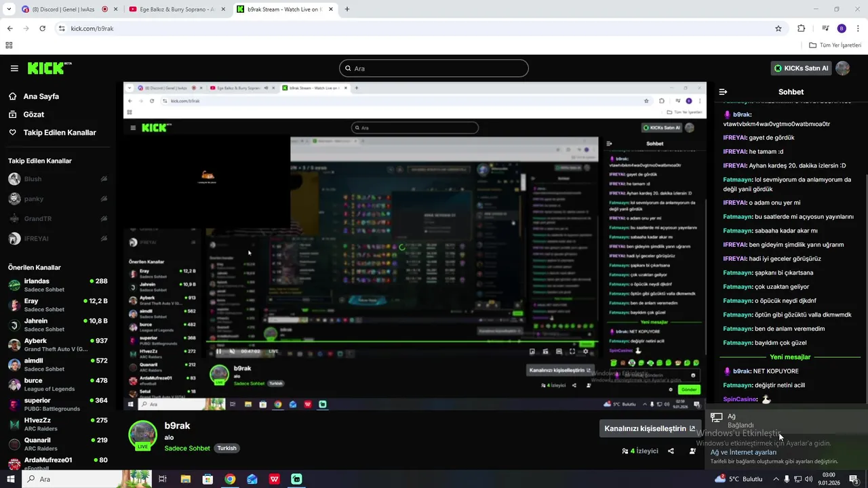Click the 4 İzleyici viewer count
The height and width of the screenshot is (488, 868).
(x=640, y=451)
